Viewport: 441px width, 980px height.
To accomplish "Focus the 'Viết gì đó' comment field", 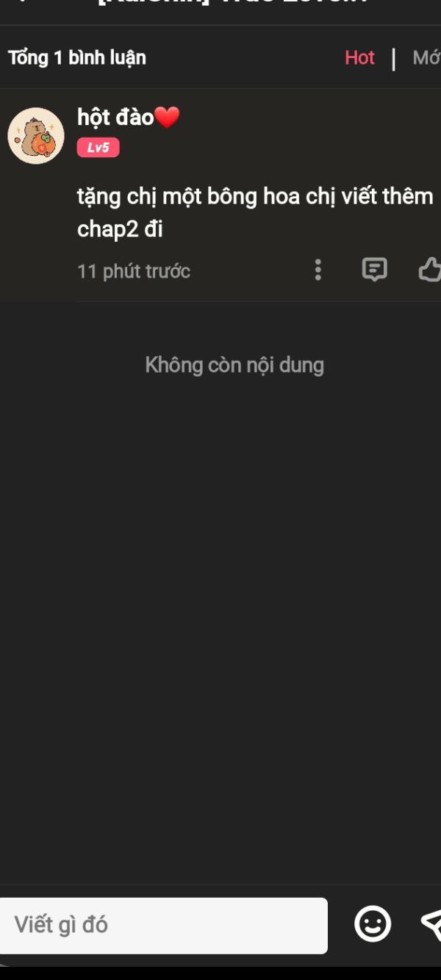I will (x=164, y=925).
